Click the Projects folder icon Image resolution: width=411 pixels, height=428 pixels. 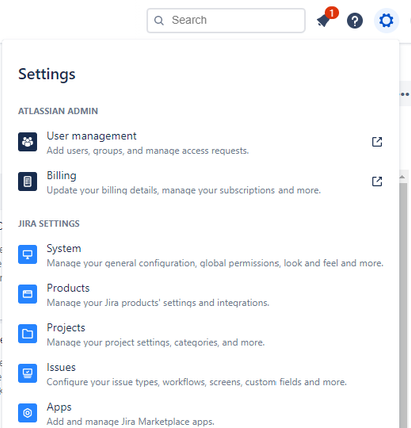pos(27,334)
